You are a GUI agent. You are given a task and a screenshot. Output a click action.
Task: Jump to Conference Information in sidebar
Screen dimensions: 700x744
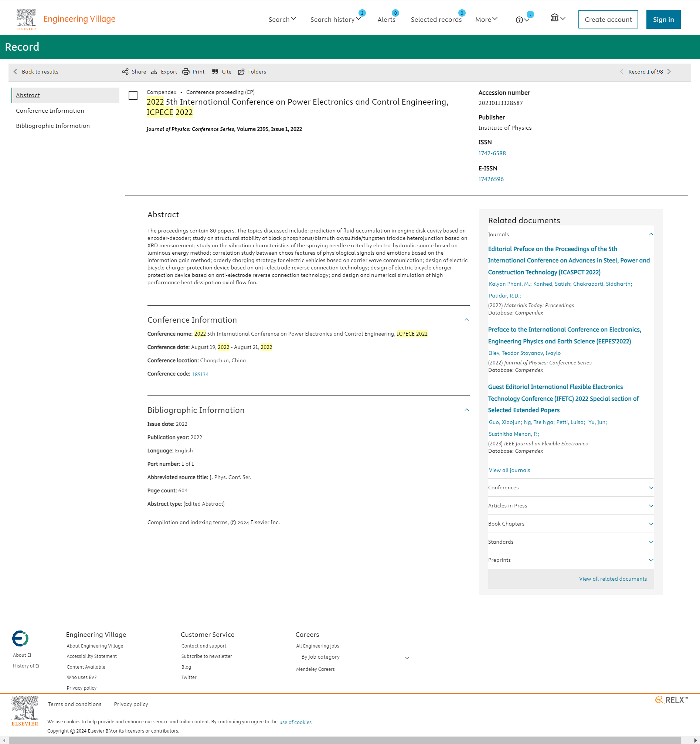50,111
